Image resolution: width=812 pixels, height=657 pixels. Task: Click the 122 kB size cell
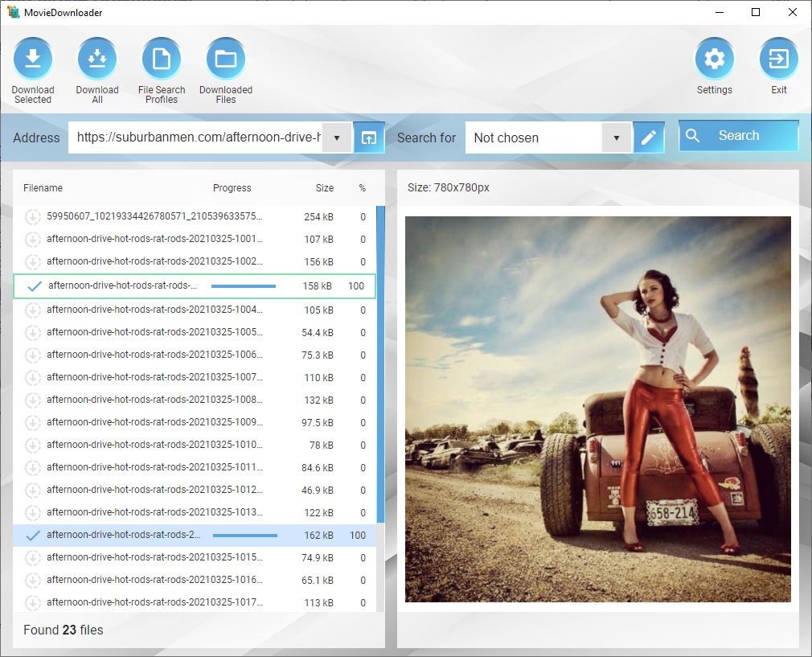pyautogui.click(x=319, y=513)
